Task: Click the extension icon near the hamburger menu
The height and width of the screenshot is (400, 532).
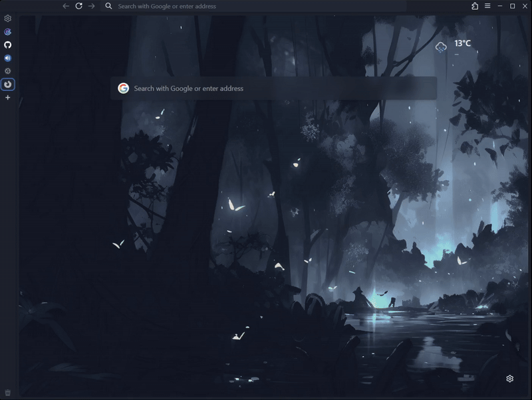Action: pos(475,6)
